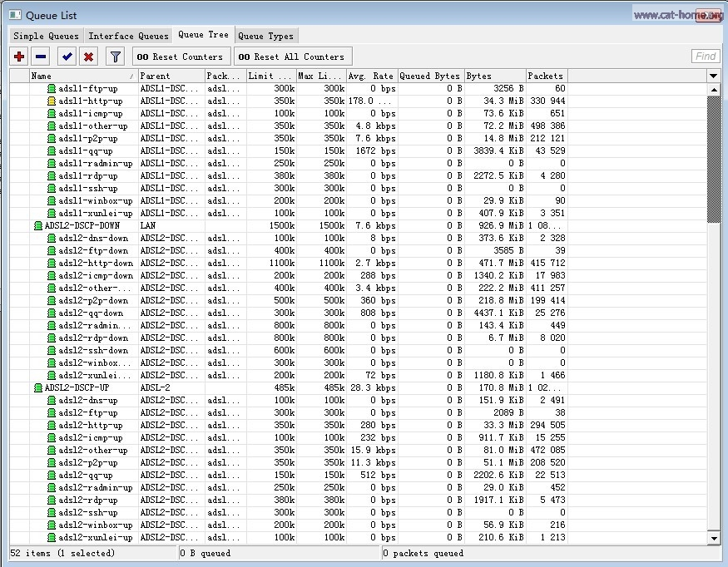Click the ADSL2-DSCP-UP parent queue icon
Image resolution: width=728 pixels, height=567 pixels.
coord(38,388)
